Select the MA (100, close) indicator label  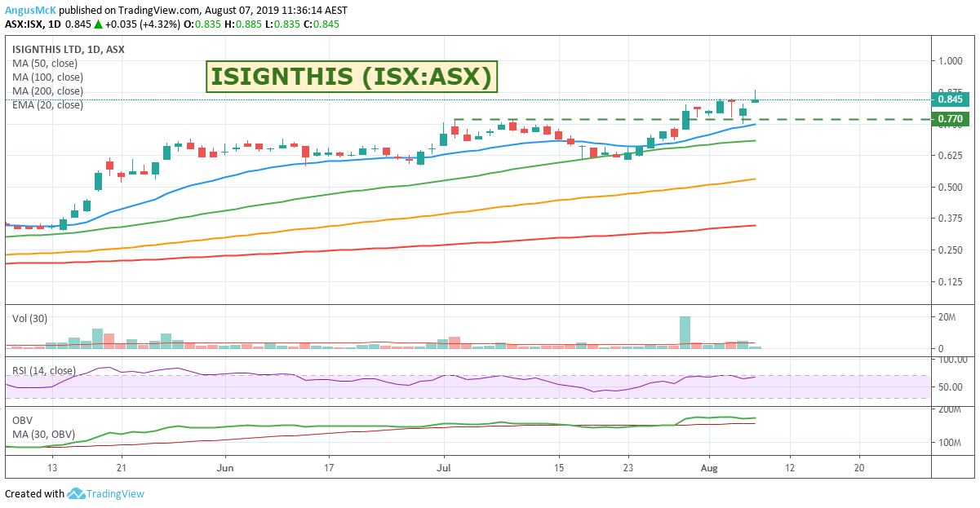point(47,77)
